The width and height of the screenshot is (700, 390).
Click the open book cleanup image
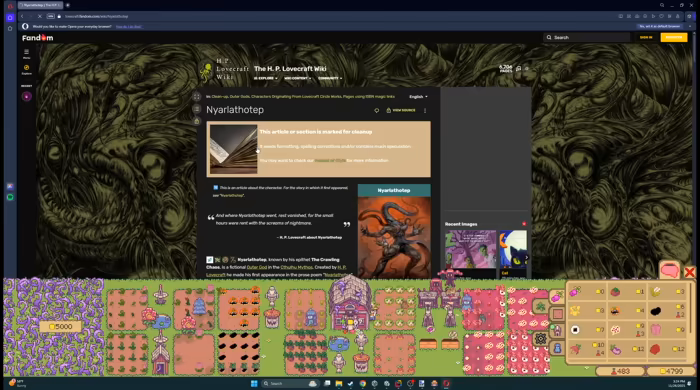click(x=233, y=149)
